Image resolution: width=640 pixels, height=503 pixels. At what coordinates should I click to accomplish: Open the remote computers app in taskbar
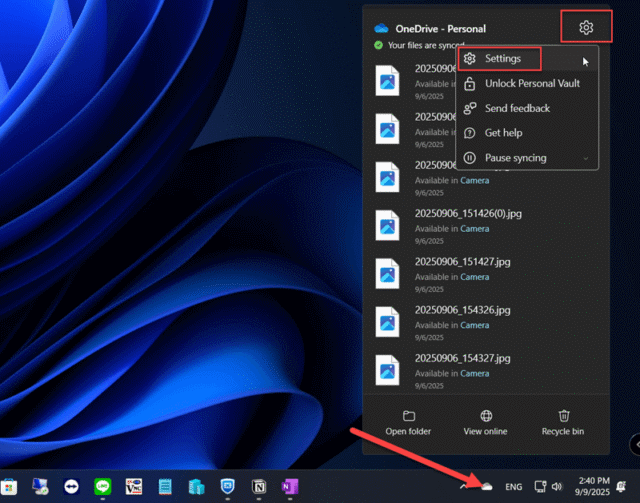pos(40,486)
